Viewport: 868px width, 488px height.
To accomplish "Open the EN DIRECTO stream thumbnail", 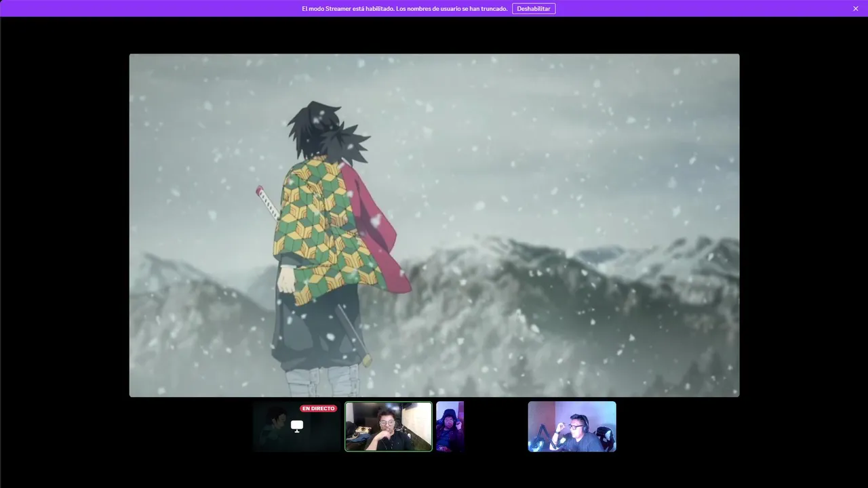I will coord(297,426).
